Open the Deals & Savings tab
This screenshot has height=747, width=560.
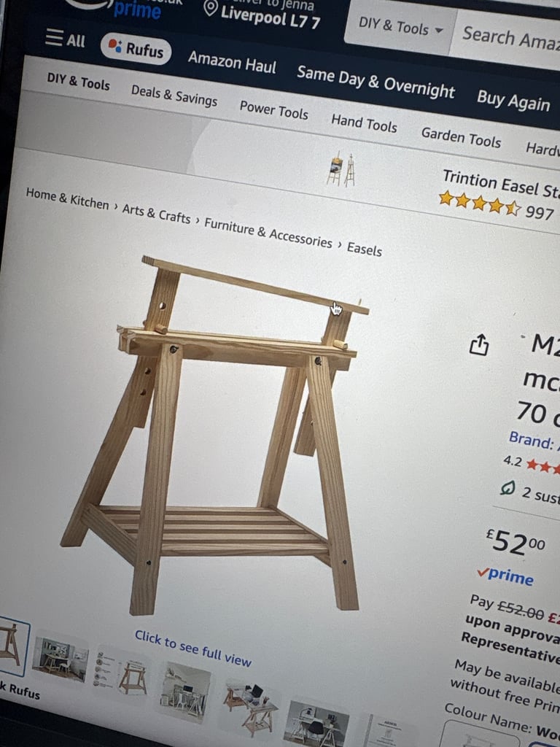click(x=174, y=96)
